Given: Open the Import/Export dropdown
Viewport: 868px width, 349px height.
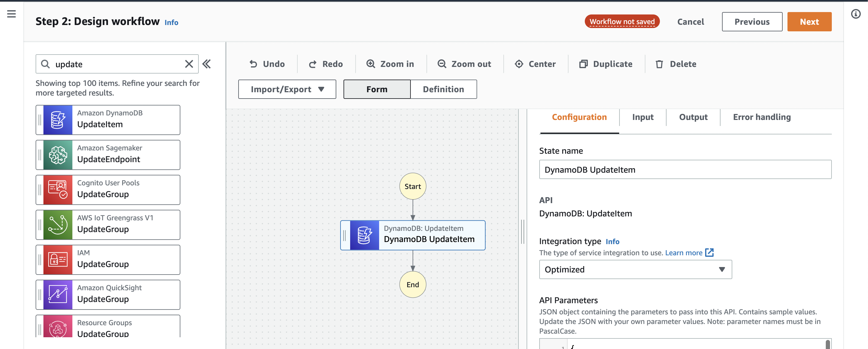Looking at the screenshot, I should tap(287, 89).
